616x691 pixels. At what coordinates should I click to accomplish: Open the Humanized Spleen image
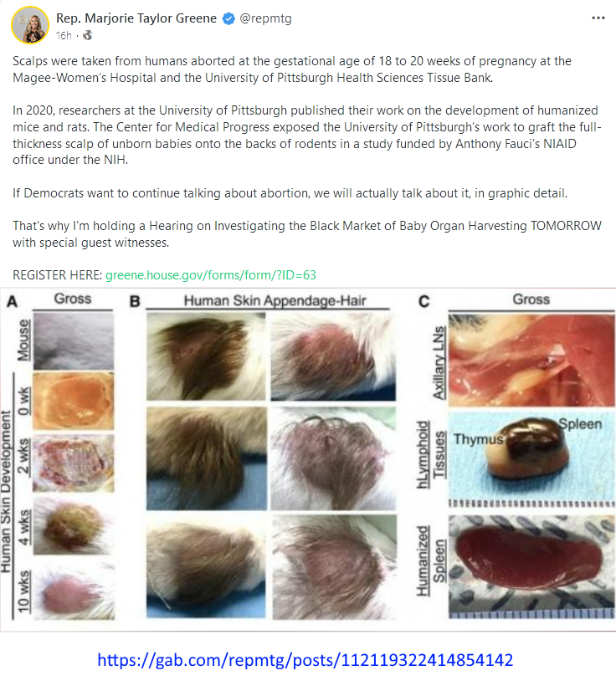(x=531, y=566)
